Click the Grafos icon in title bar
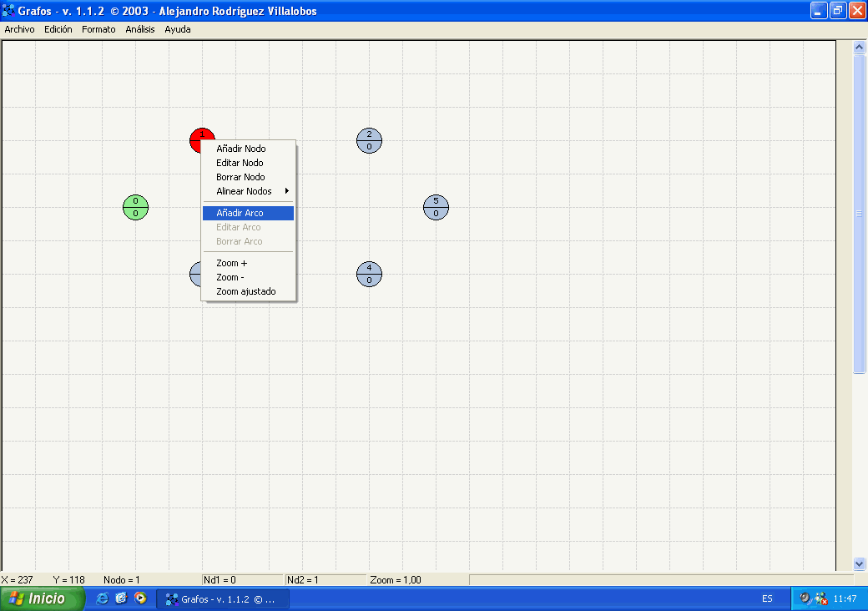The height and width of the screenshot is (611, 868). [x=9, y=11]
